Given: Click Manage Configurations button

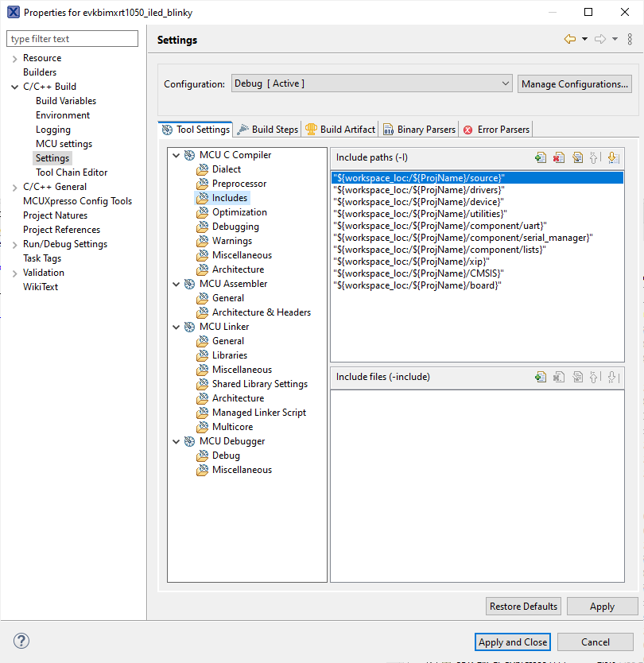Looking at the screenshot, I should [575, 84].
